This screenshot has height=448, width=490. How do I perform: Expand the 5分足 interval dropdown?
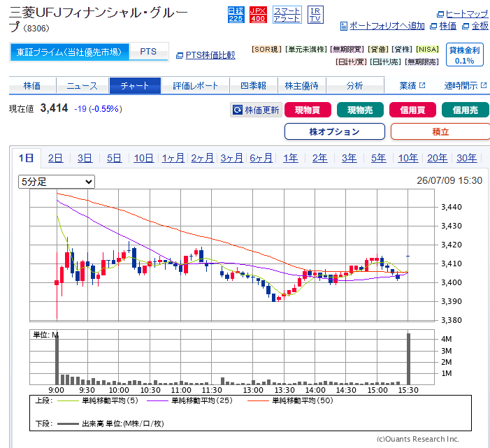57,182
